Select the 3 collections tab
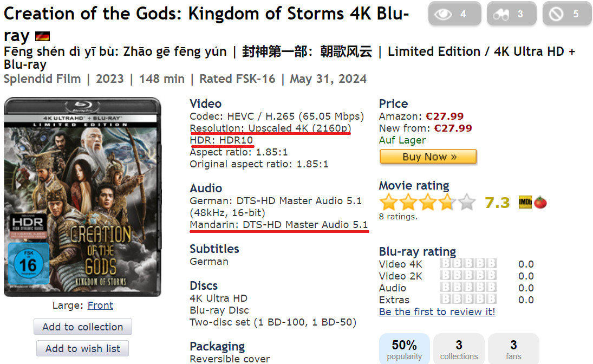 459,349
